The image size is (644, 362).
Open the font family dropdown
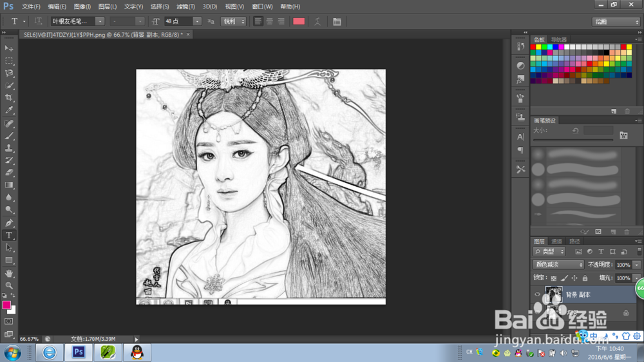coord(100,21)
